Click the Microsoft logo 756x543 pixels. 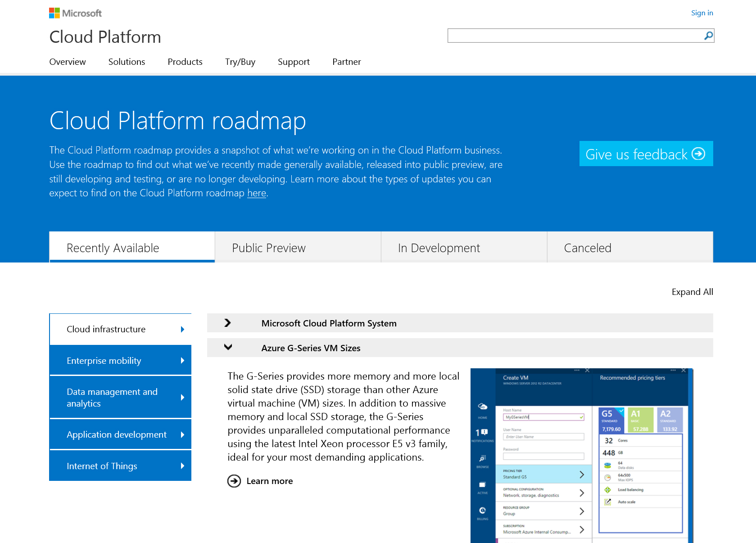point(75,13)
